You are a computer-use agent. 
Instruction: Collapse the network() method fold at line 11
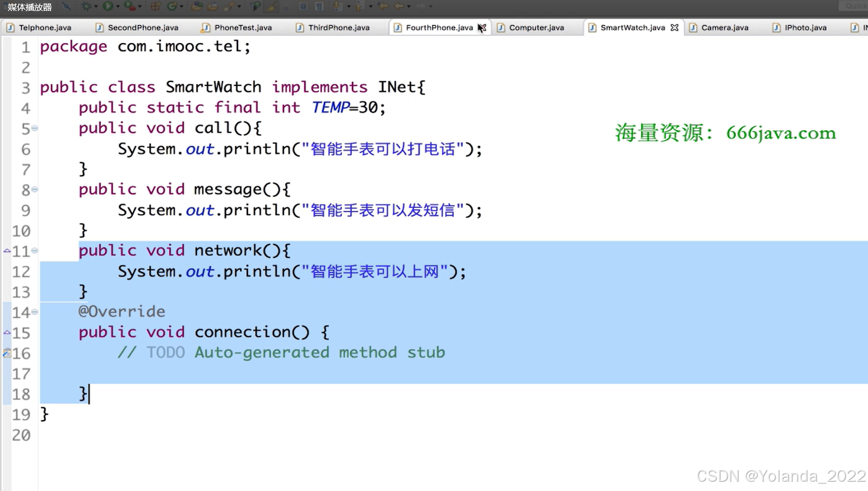[x=35, y=250]
